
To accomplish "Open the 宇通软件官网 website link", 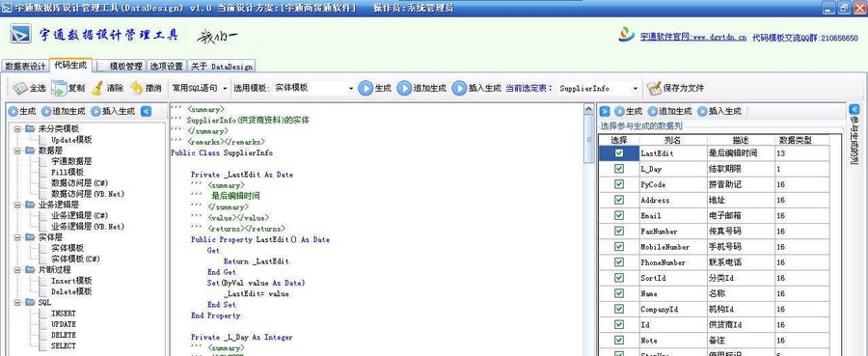I will pos(693,37).
